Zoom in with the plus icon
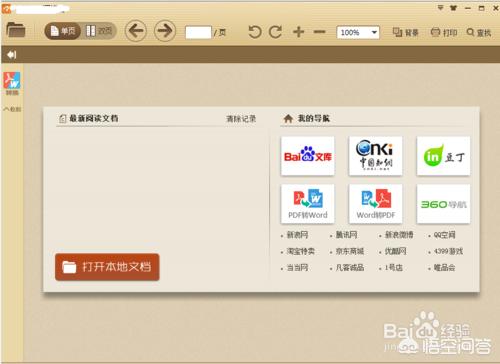Image resolution: width=500 pixels, height=364 pixels. coord(299,32)
